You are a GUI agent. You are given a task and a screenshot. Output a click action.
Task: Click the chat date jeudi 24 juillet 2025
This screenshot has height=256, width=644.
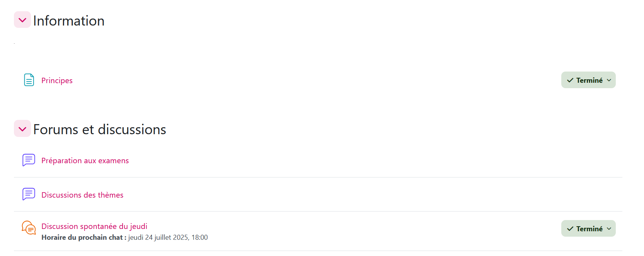pyautogui.click(x=168, y=237)
